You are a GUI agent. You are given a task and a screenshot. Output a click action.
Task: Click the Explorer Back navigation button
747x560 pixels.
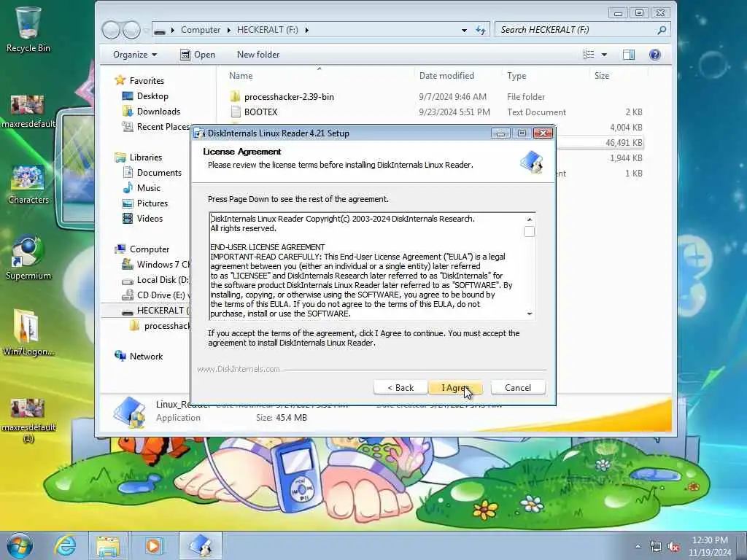(x=111, y=30)
